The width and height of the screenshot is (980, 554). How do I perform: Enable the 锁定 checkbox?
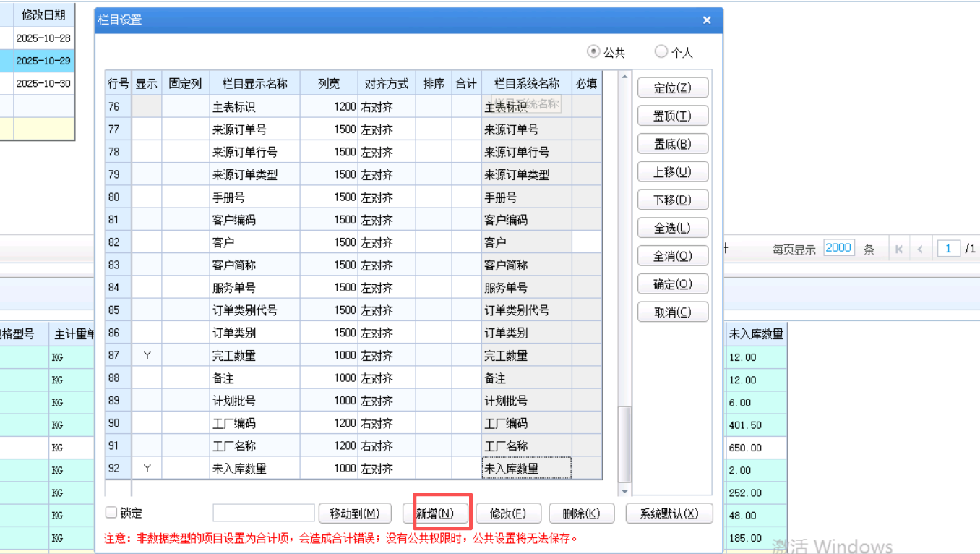pyautogui.click(x=111, y=513)
